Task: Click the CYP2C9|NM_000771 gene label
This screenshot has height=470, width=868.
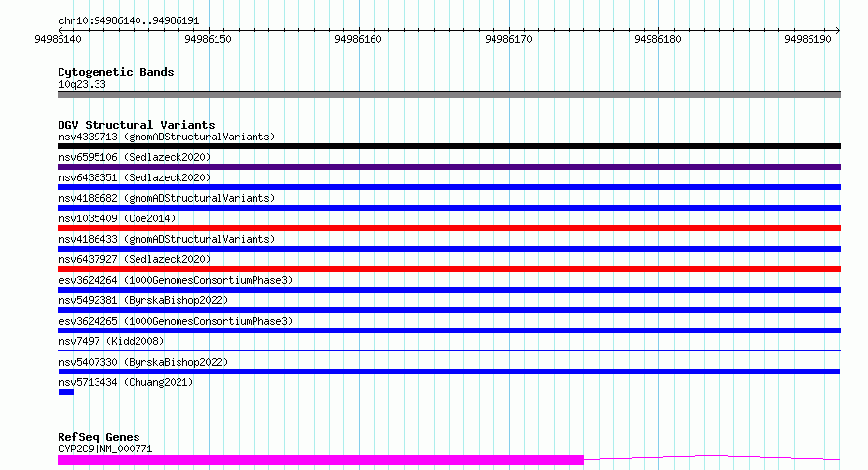Action: [x=105, y=449]
